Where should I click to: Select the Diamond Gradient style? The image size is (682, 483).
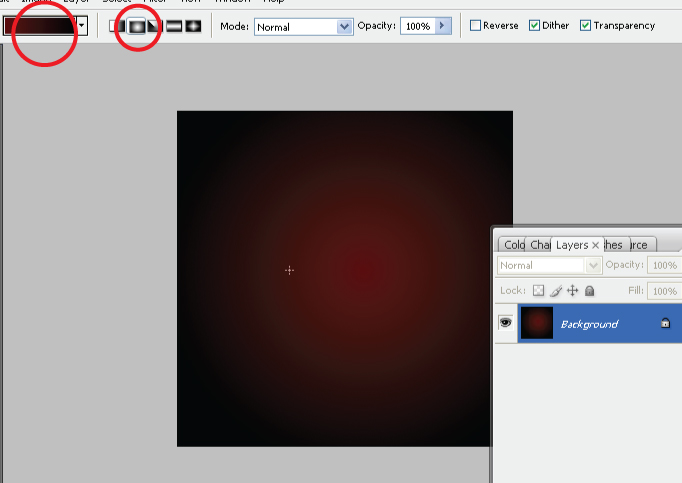(193, 26)
